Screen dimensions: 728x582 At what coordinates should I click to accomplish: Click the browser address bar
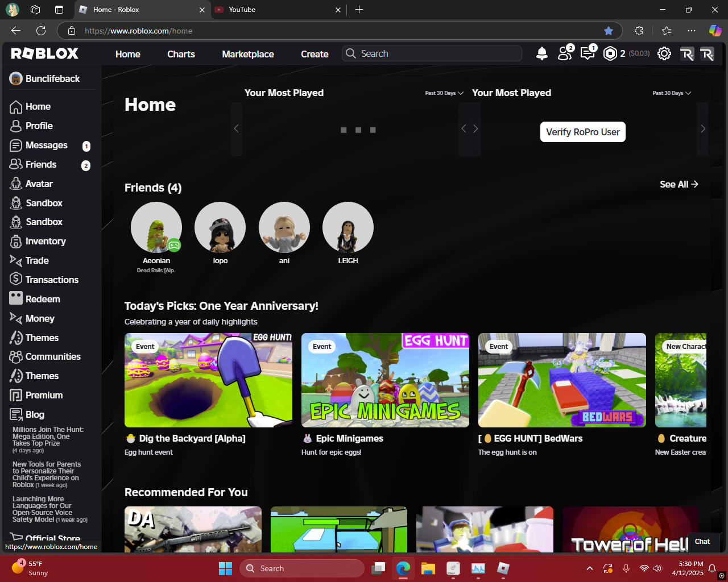[x=339, y=31]
